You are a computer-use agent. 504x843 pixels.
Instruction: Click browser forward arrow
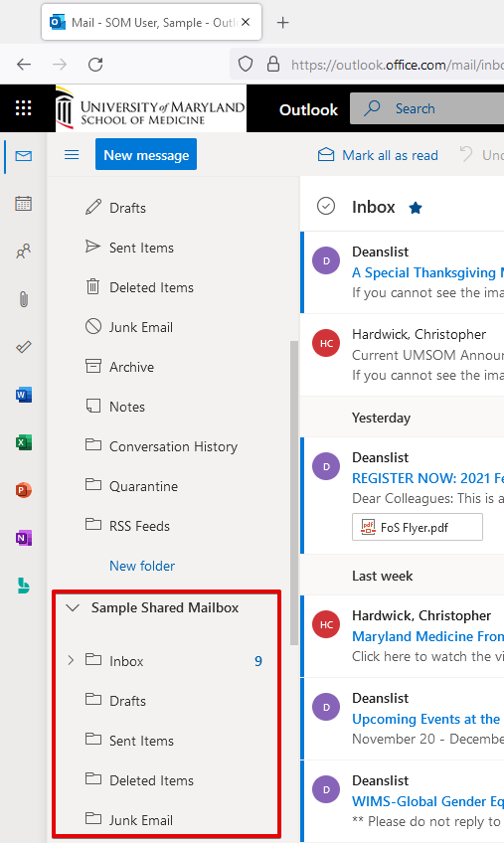pyautogui.click(x=60, y=65)
